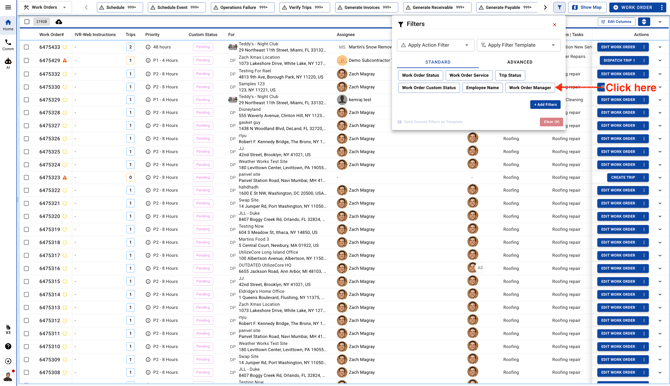The width and height of the screenshot is (670, 386).
Task: Click the Work Order Service filter chip
Action: coord(469,75)
